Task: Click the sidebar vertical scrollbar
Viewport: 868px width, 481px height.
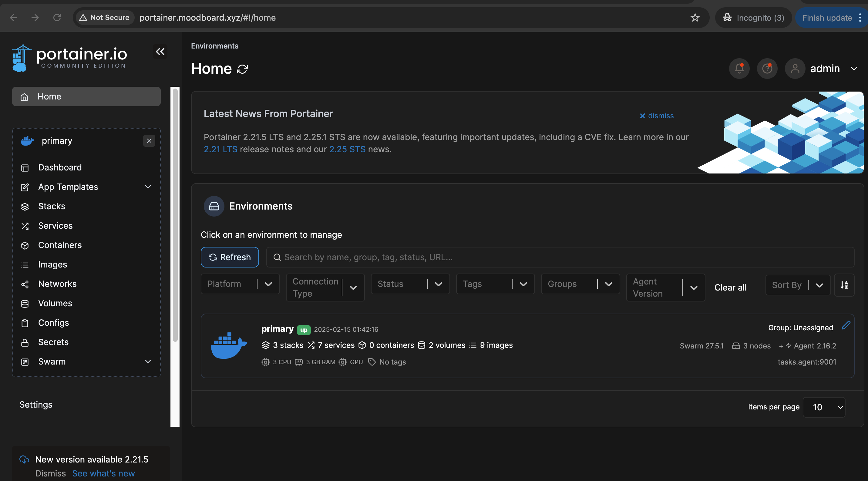Action: point(175,216)
